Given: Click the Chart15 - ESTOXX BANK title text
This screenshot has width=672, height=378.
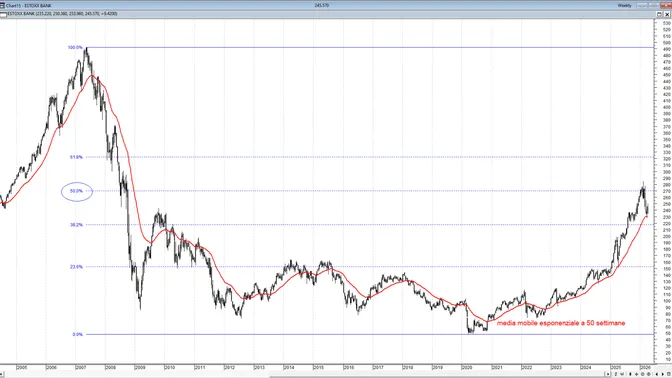Looking at the screenshot, I should (x=29, y=6).
